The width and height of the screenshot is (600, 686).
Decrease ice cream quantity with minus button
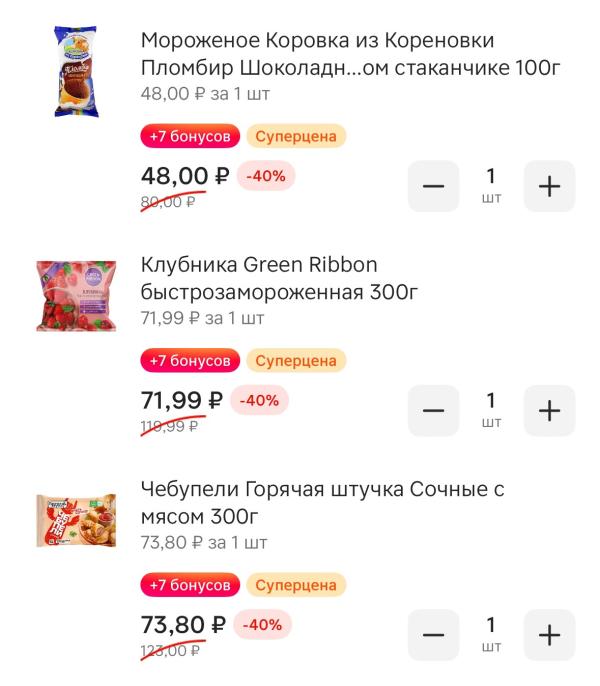[x=433, y=186]
